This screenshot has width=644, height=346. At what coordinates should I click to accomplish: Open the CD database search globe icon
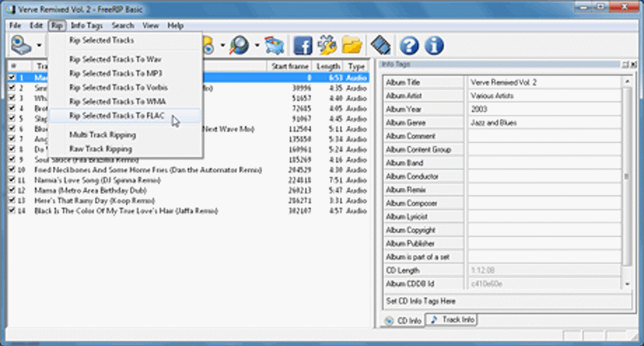tap(239, 46)
